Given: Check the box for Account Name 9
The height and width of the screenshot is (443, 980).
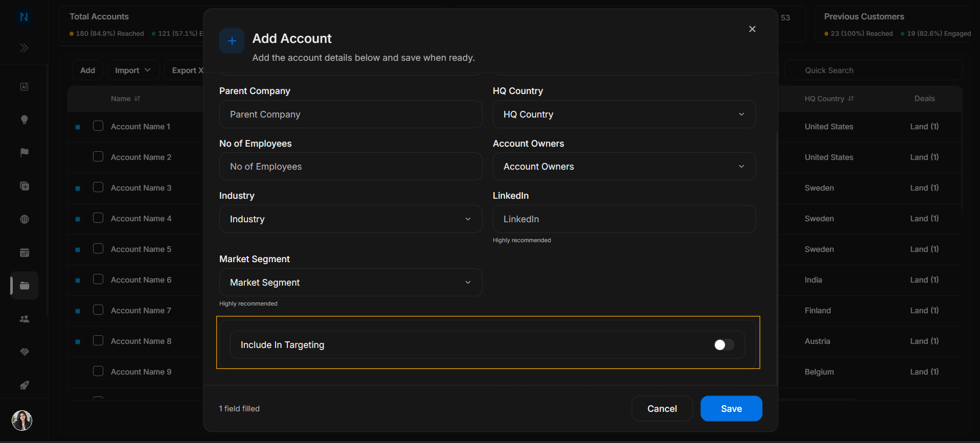Looking at the screenshot, I should click(x=98, y=371).
